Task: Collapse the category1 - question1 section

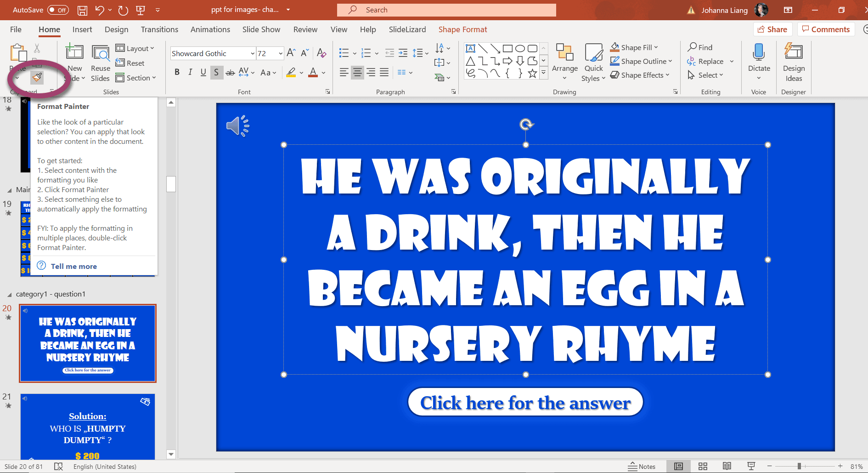Action: pos(10,294)
